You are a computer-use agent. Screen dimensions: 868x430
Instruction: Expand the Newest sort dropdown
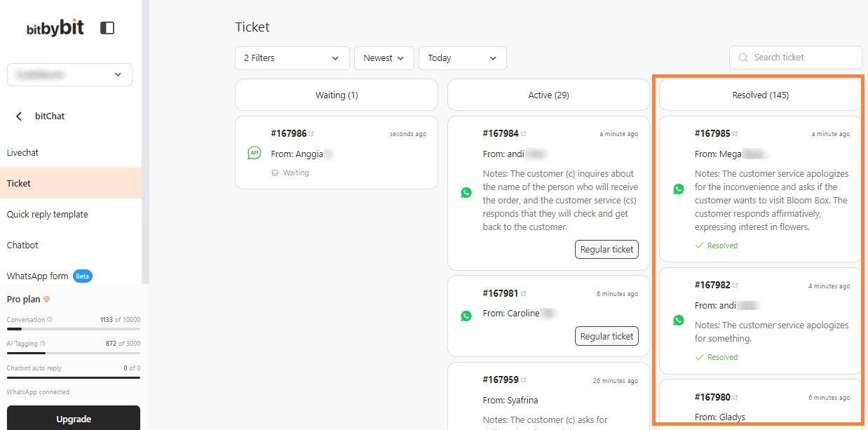(384, 58)
